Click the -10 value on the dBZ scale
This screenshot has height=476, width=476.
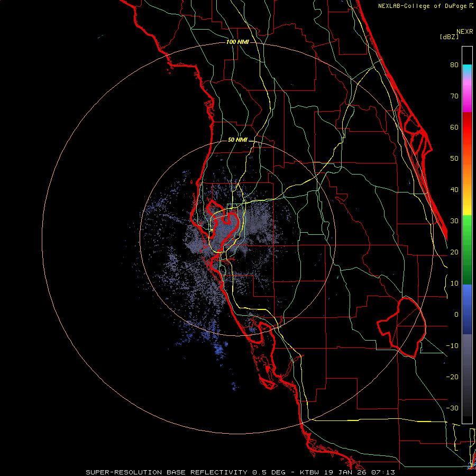coord(452,346)
